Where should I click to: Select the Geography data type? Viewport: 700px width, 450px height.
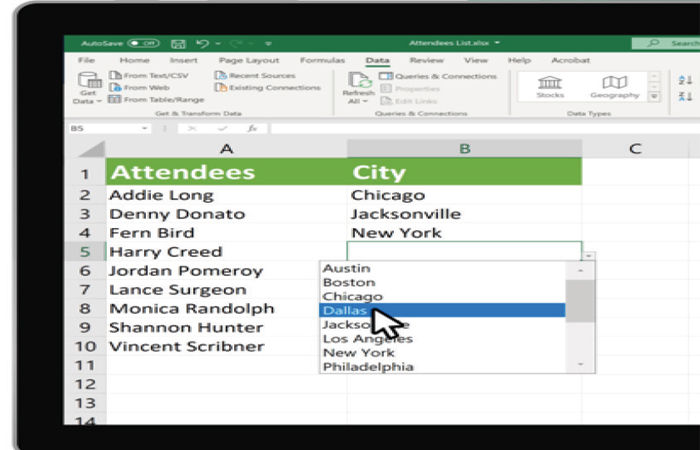click(614, 87)
